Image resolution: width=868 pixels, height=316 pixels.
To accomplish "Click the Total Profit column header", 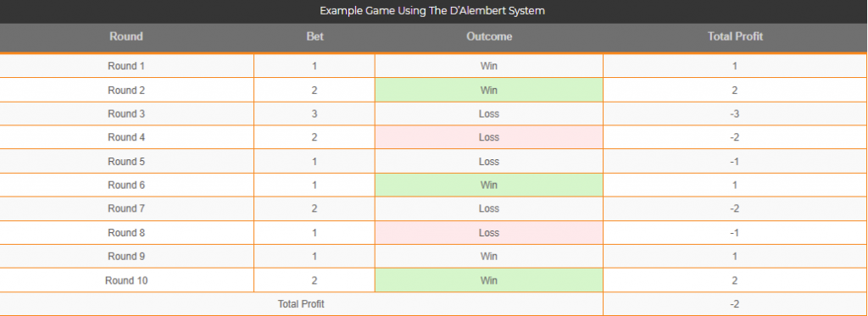I will 735,36.
